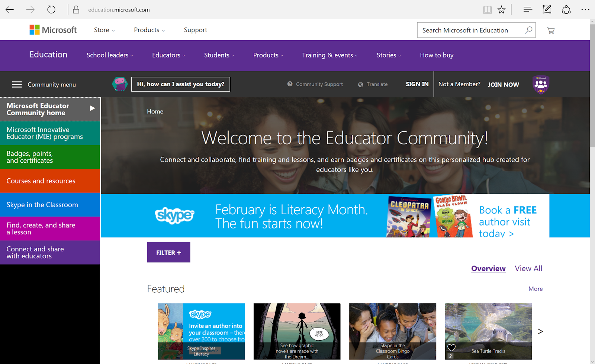Image resolution: width=595 pixels, height=364 pixels.
Task: Advance Featured carousel with next arrow
Action: click(540, 331)
